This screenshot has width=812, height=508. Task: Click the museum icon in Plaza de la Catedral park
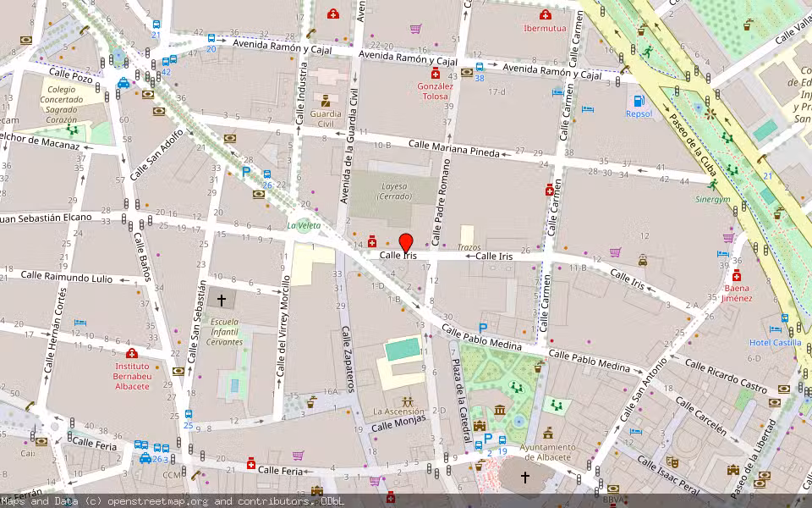point(500,411)
